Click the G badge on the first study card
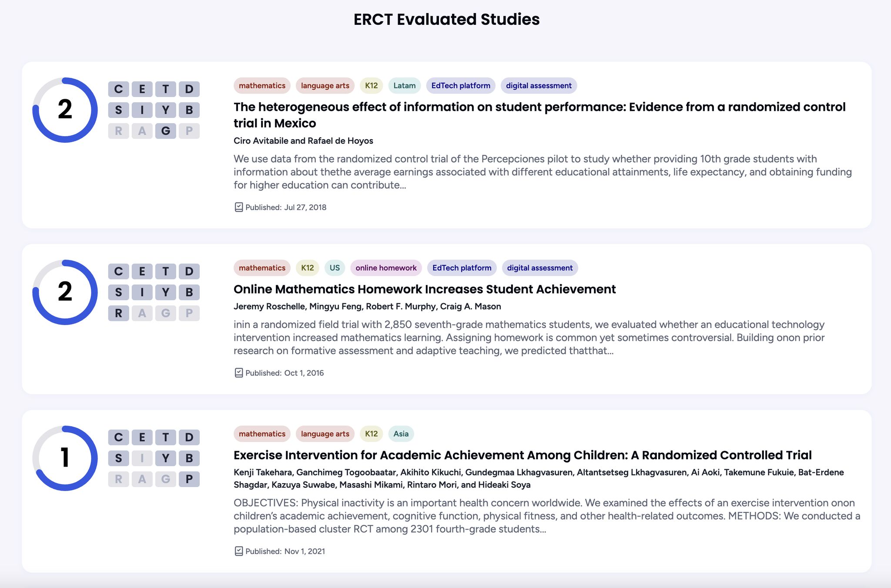This screenshot has height=588, width=891. 165,130
